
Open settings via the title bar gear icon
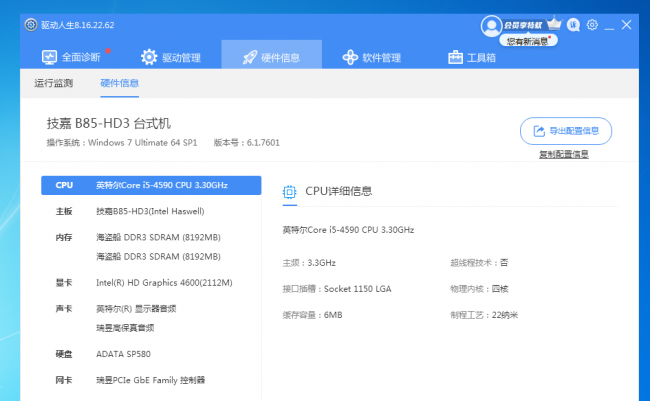pyautogui.click(x=592, y=25)
